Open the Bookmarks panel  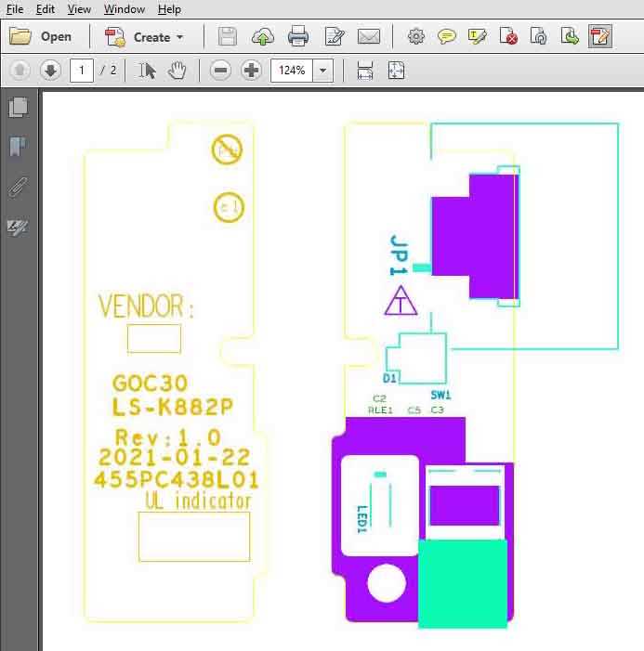tap(17, 146)
